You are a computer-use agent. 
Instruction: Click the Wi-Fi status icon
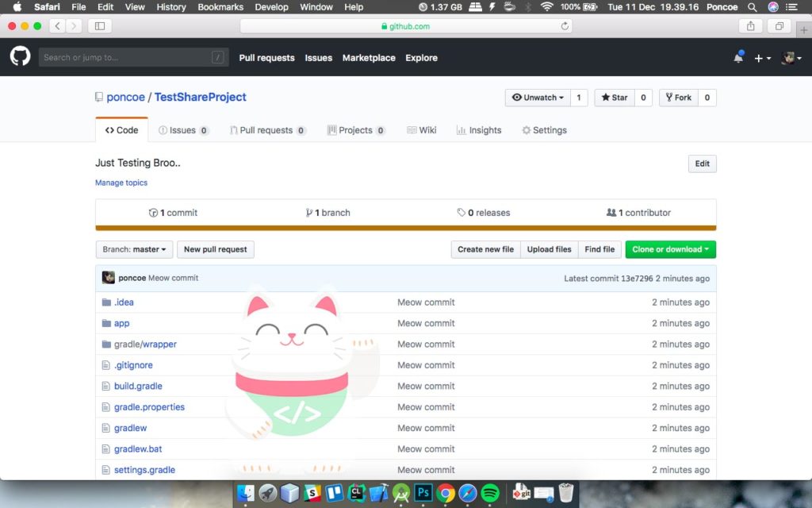coord(547,6)
